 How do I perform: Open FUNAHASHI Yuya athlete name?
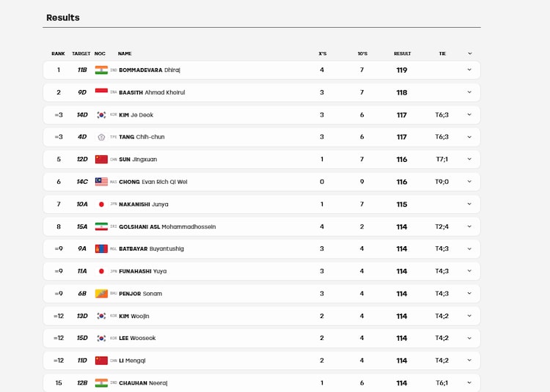[143, 271]
